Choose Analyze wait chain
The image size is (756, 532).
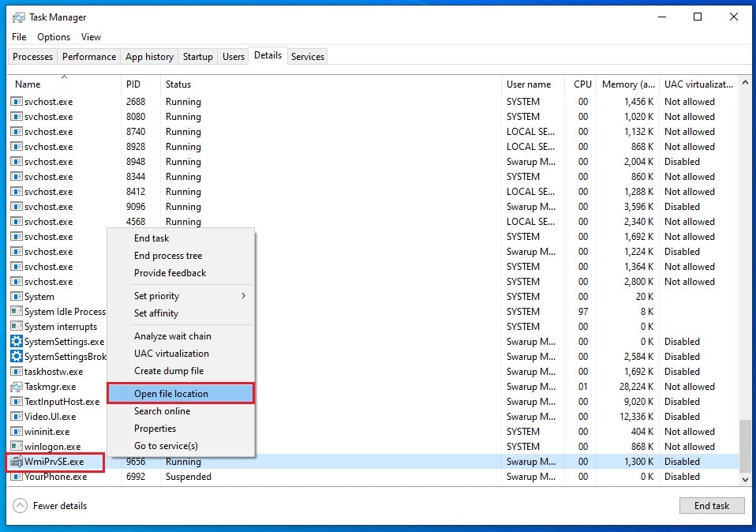[x=181, y=336]
